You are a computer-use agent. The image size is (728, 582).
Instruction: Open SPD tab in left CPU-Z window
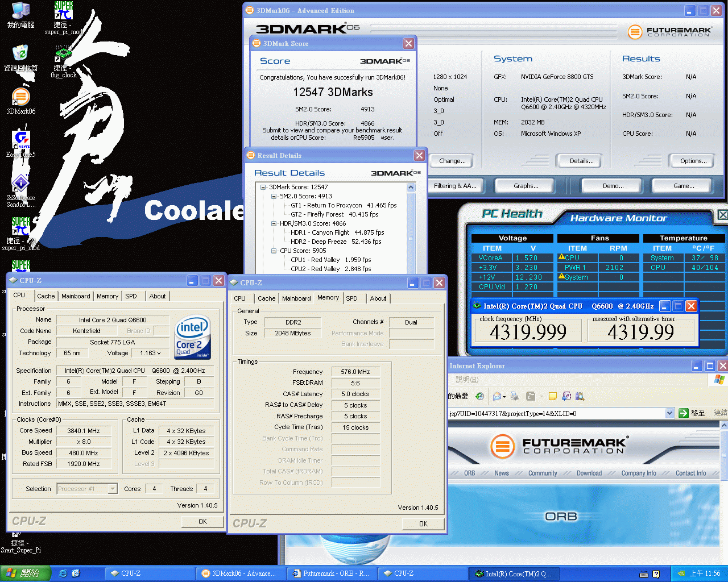[x=131, y=296]
